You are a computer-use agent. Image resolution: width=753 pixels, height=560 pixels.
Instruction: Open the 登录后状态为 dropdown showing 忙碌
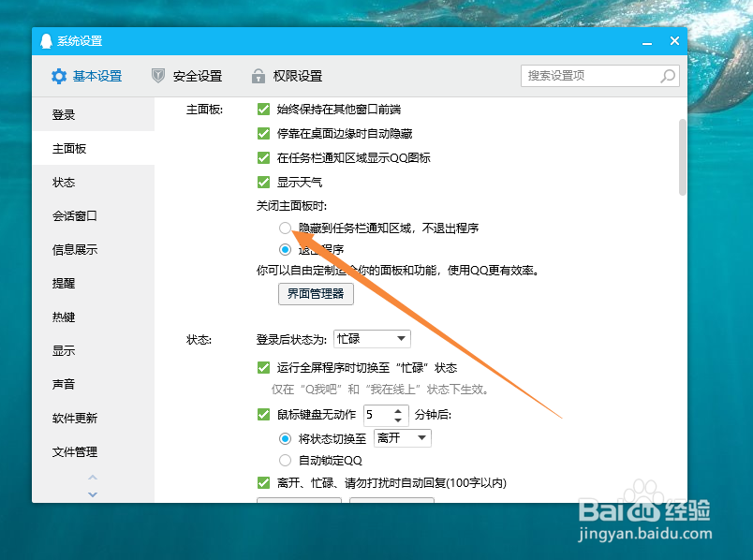coord(372,339)
